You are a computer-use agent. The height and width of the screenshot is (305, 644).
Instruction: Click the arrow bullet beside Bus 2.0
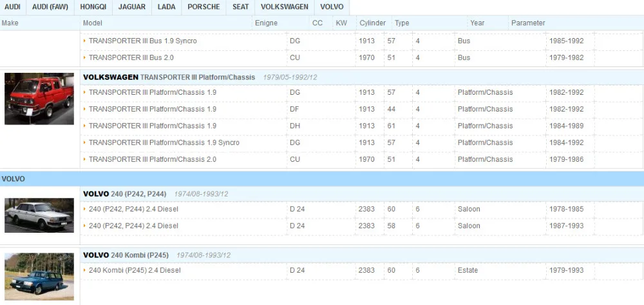84,57
